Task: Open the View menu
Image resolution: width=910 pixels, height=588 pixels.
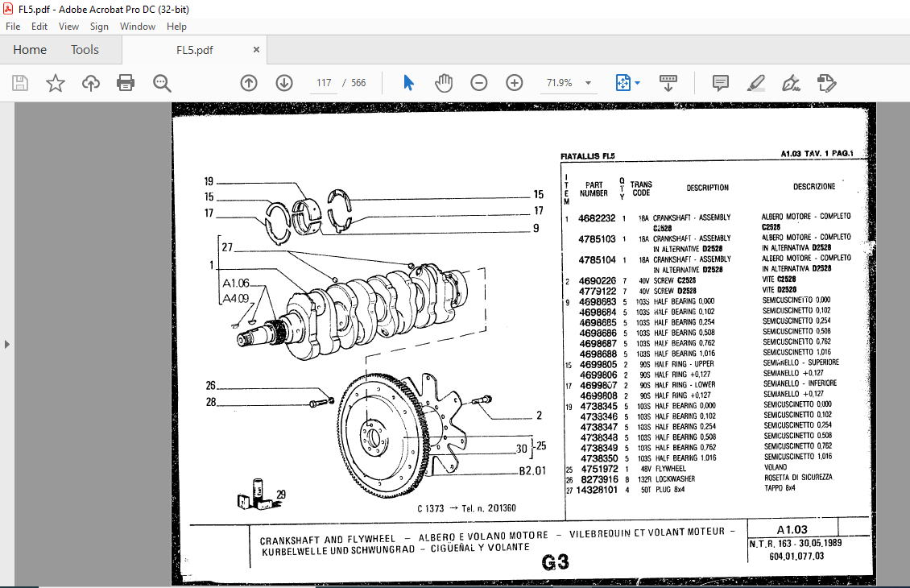Action: pos(68,26)
